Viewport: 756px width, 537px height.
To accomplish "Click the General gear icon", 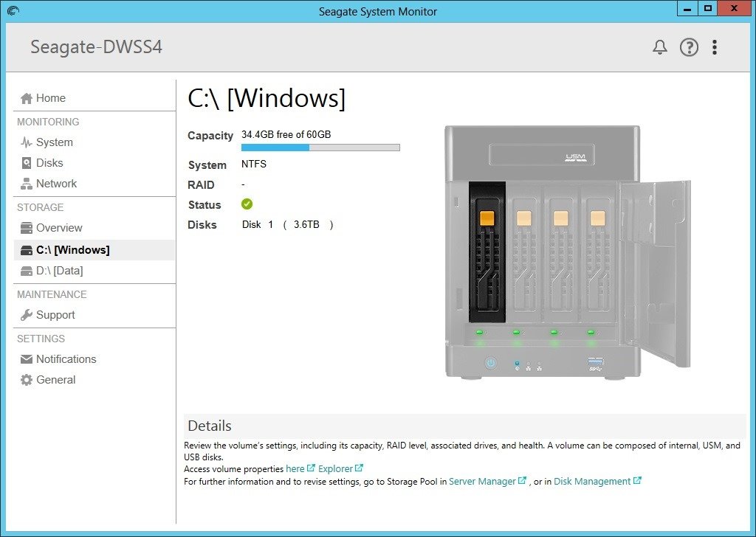I will click(27, 380).
